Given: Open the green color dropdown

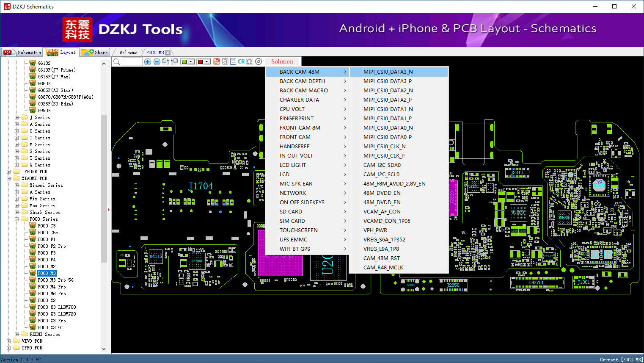Looking at the screenshot, I should 187,62.
